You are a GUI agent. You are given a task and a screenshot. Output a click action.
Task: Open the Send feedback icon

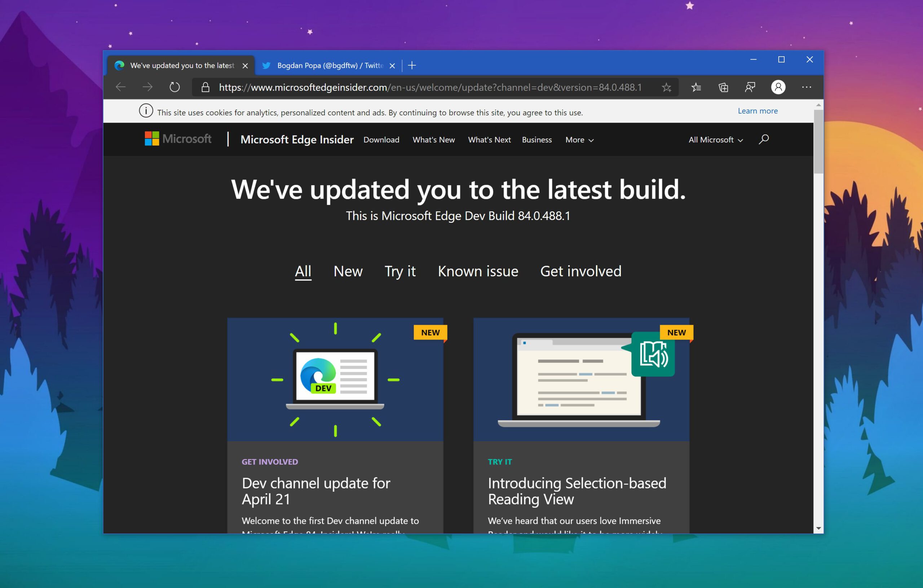click(750, 87)
